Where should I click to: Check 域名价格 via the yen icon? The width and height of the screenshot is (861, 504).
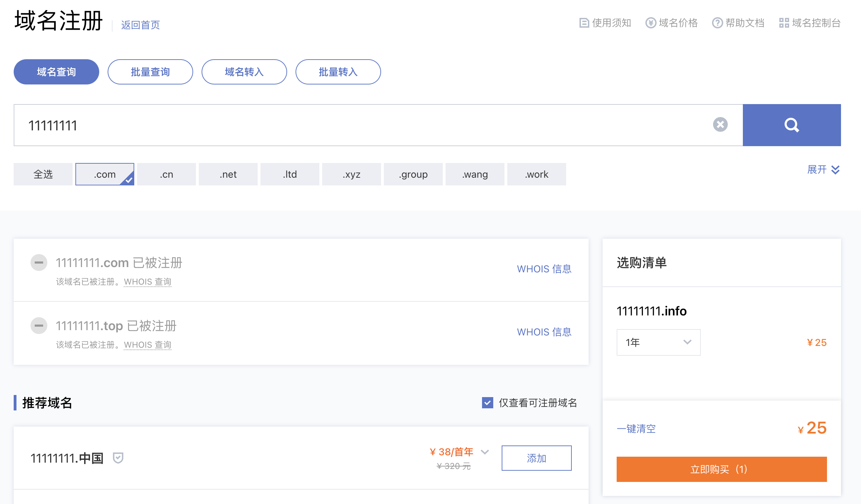coord(651,23)
